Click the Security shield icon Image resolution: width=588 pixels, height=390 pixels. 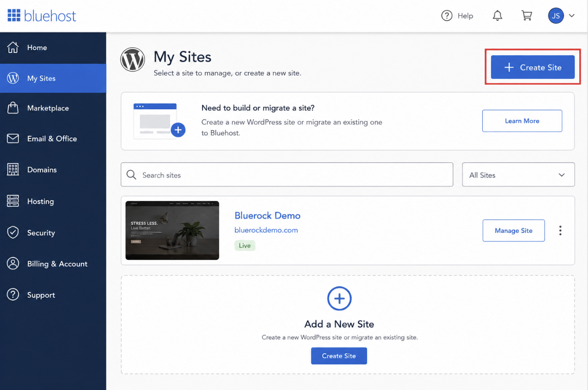pyautogui.click(x=13, y=232)
